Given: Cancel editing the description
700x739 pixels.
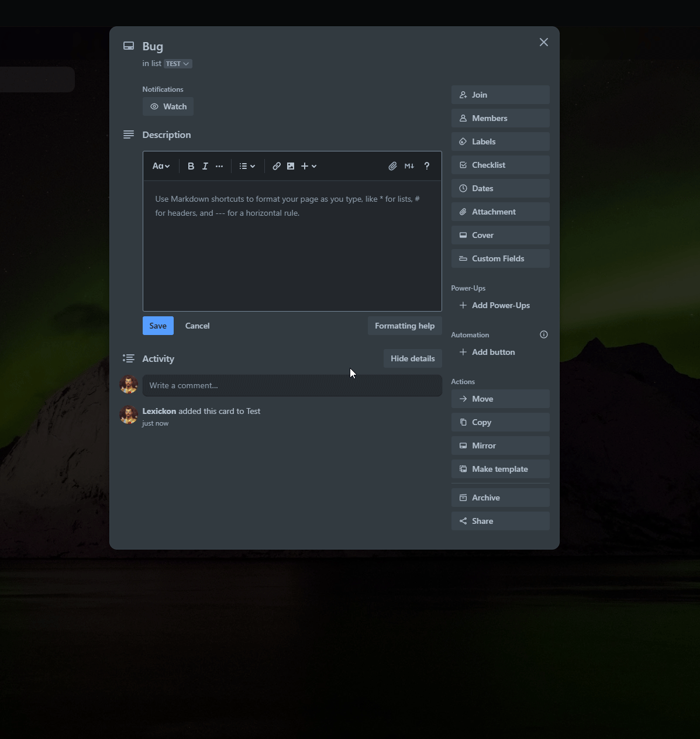Looking at the screenshot, I should pyautogui.click(x=198, y=326).
